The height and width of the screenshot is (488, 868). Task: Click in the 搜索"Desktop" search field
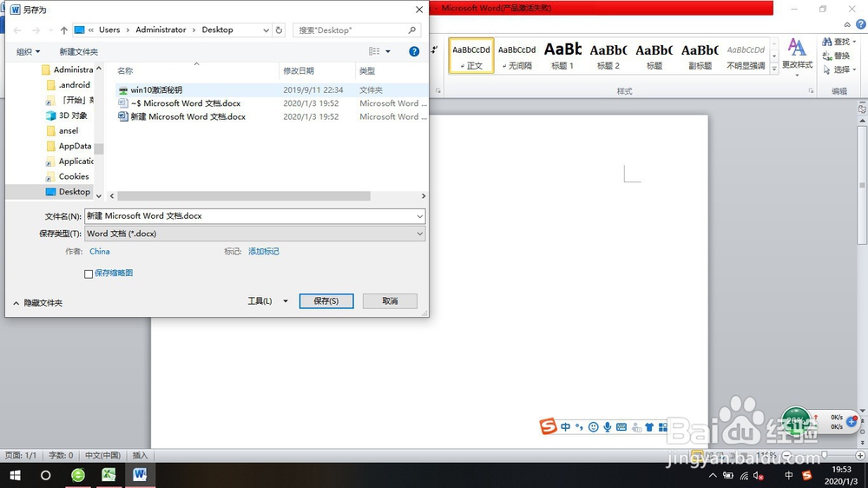click(x=349, y=30)
